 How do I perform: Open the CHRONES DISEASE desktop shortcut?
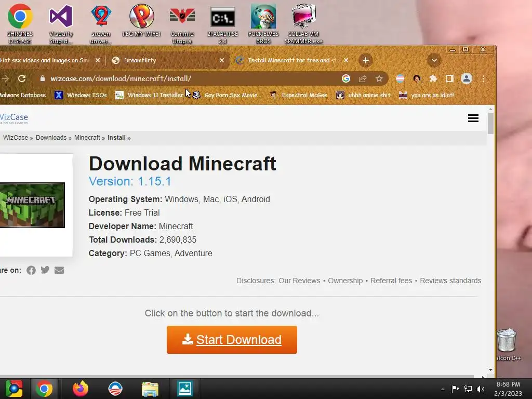pyautogui.click(x=20, y=24)
